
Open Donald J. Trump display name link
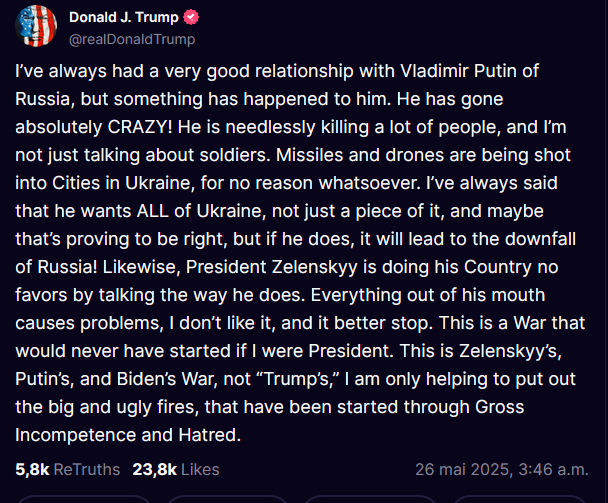click(124, 17)
